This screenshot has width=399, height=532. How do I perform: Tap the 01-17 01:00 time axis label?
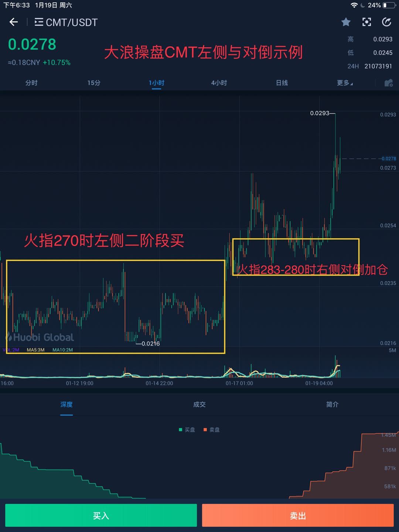239,383
